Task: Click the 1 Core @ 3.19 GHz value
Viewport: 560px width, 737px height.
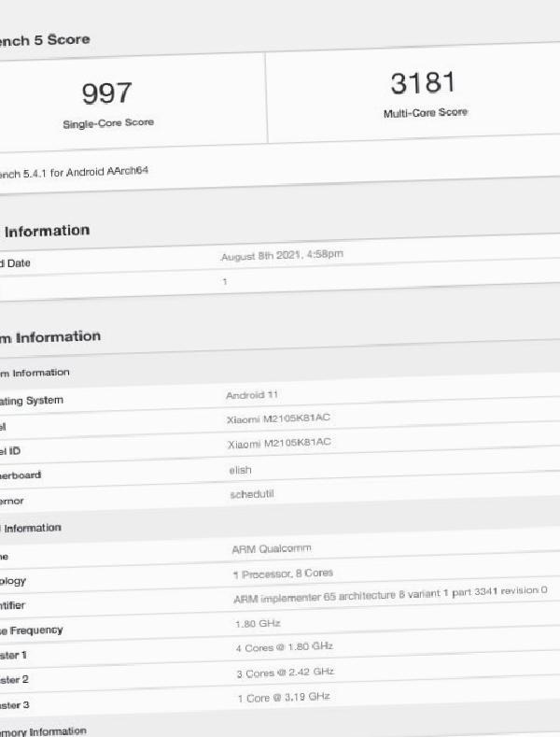Action: [x=284, y=698]
